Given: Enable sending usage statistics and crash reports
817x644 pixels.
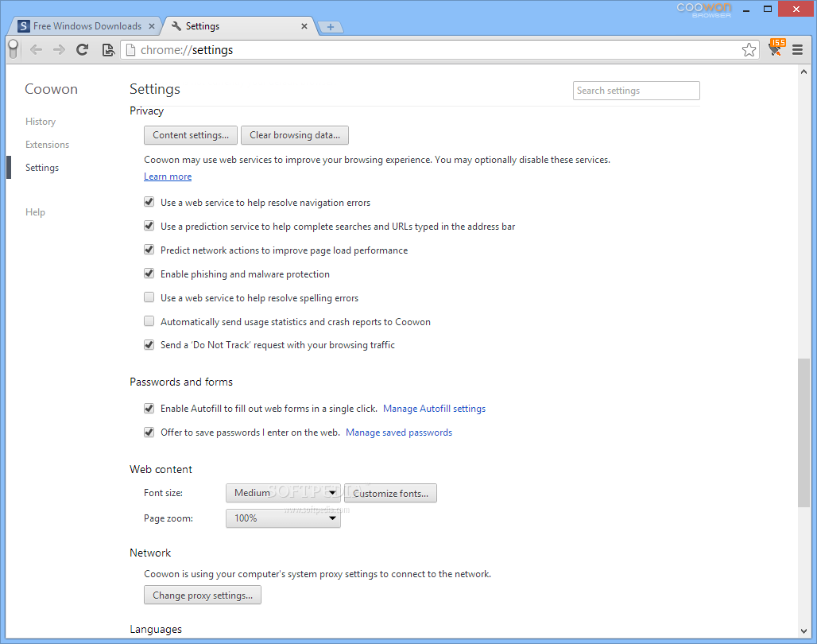Looking at the screenshot, I should coord(149,321).
